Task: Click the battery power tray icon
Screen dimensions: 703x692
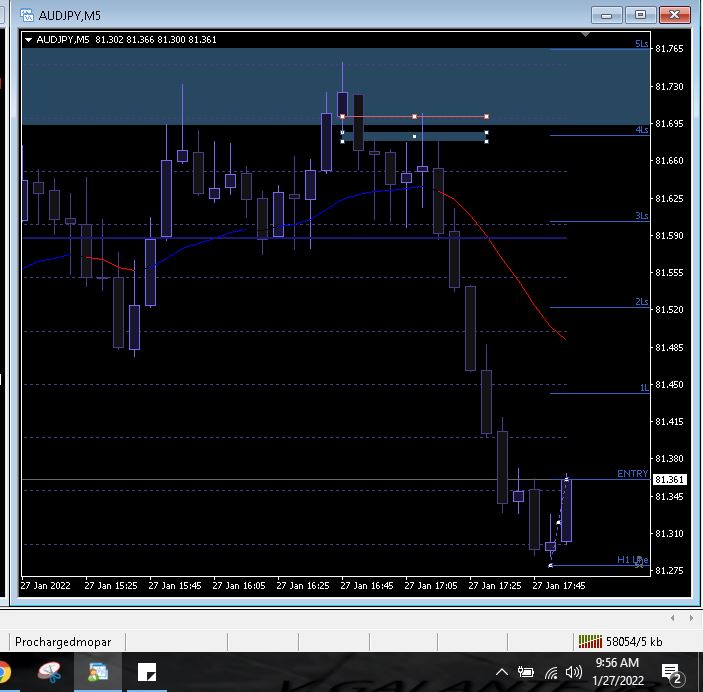Action: point(525,672)
